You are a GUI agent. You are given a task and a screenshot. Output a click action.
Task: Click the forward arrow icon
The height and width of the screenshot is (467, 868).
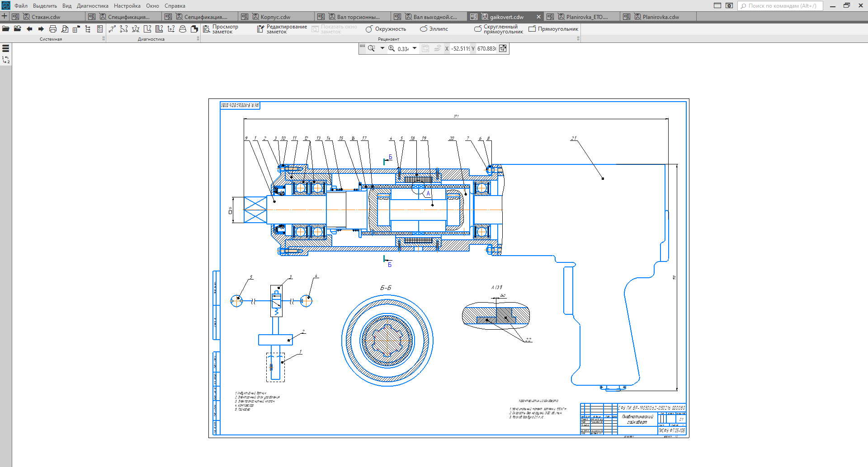[41, 29]
